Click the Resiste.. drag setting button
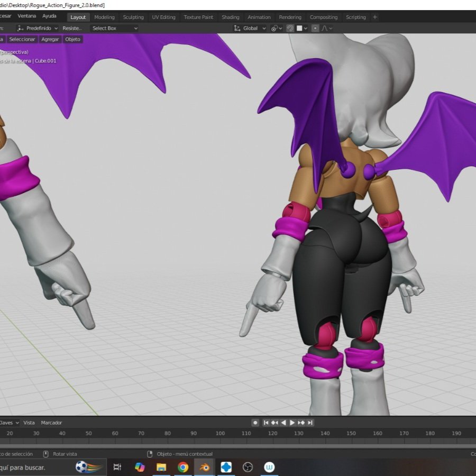 pos(72,28)
